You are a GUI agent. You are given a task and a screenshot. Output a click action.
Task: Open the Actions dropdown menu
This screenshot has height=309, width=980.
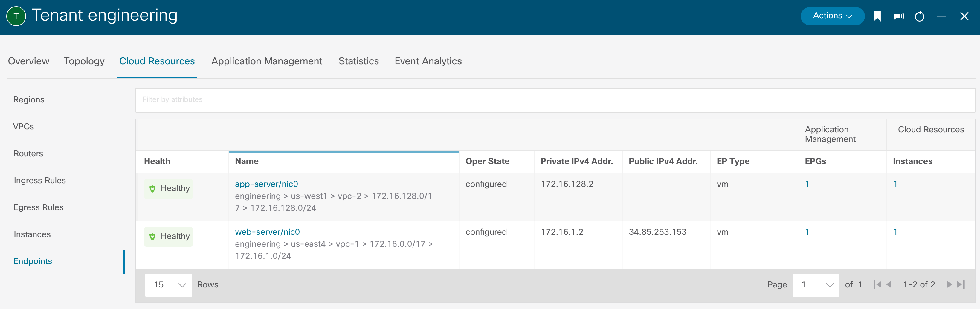[x=832, y=16]
